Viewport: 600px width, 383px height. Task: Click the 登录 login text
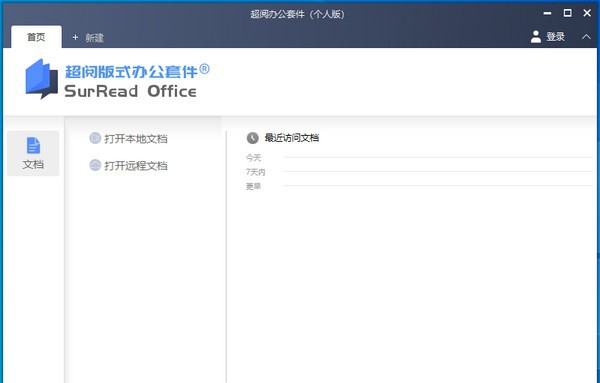[555, 37]
